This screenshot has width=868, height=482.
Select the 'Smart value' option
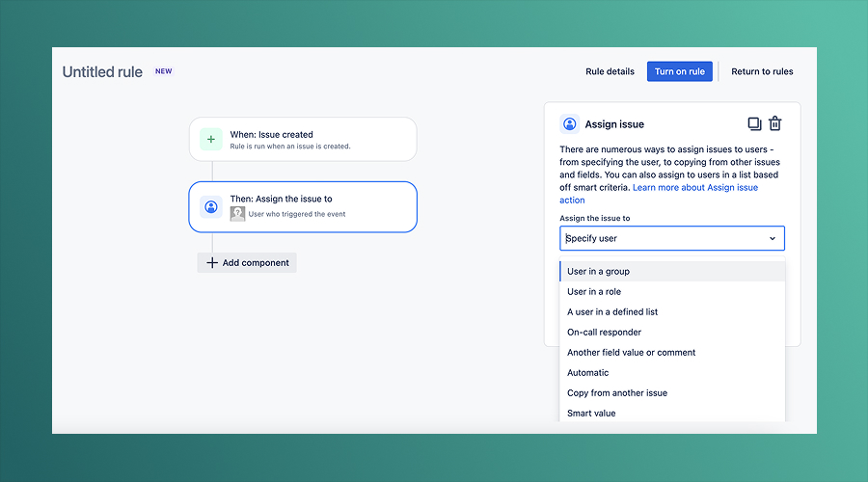[x=672, y=413]
